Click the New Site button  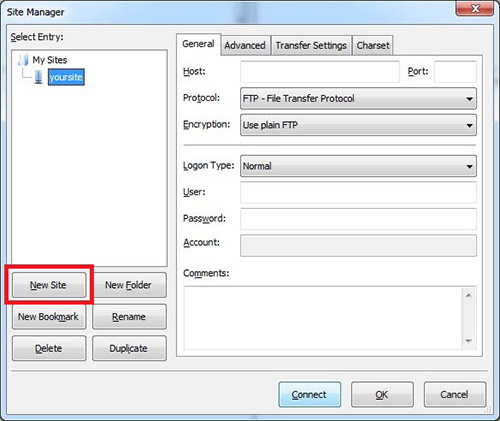[x=49, y=285]
